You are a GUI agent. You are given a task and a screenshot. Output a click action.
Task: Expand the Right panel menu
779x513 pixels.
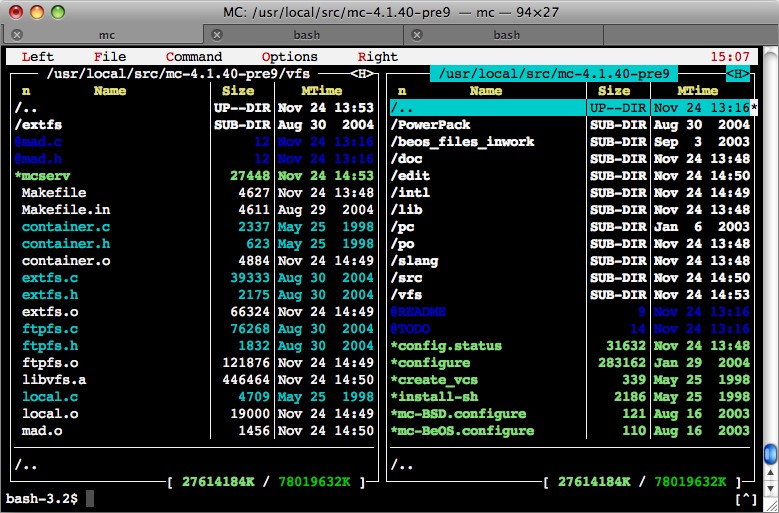coord(378,57)
